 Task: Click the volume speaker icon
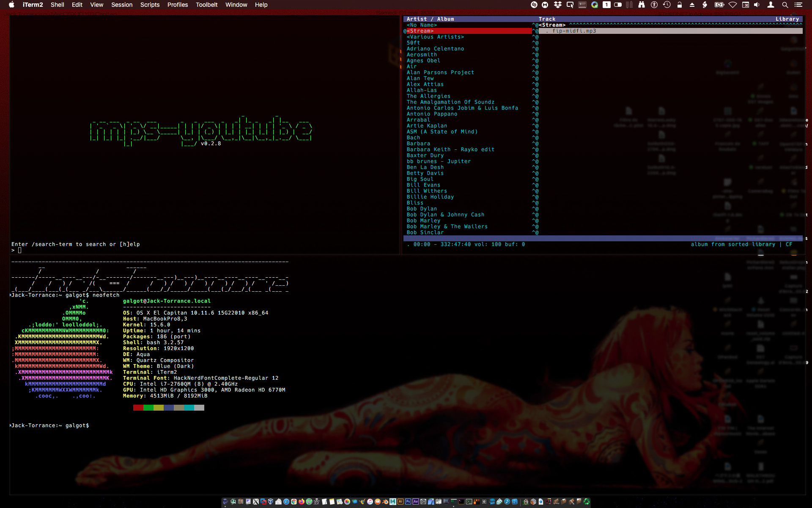click(x=757, y=5)
